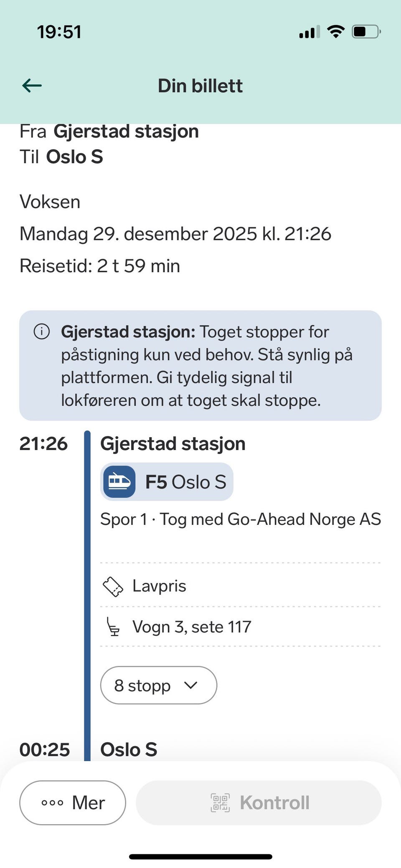Tap Gjerstad stasjon departure stop at 21:26
The image size is (401, 868).
point(173,443)
